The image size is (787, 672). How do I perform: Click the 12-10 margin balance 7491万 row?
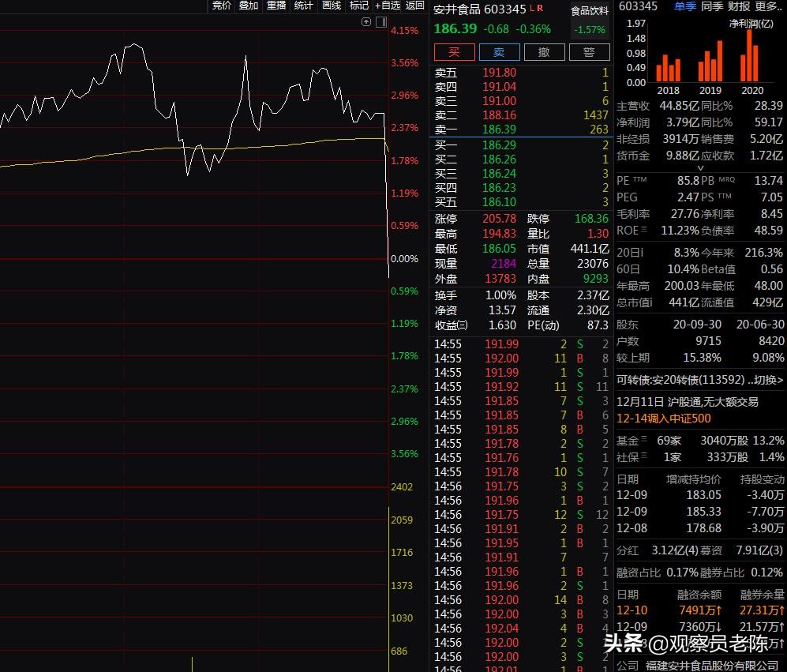point(700,610)
